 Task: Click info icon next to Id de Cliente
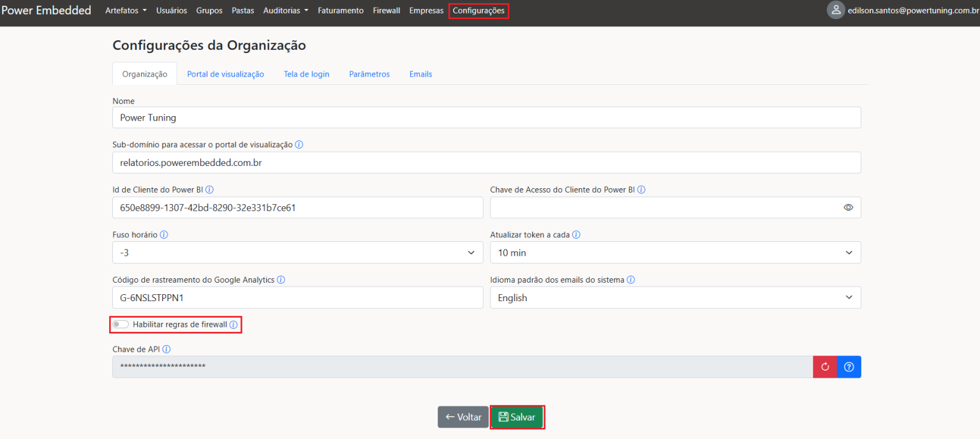[209, 190]
